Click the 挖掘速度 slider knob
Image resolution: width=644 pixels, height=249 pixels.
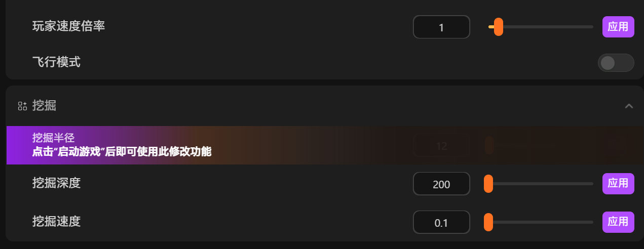tap(488, 222)
